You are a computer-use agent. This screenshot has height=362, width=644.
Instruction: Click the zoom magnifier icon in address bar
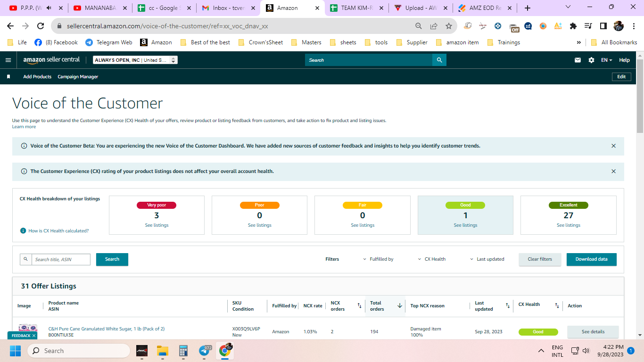419,26
